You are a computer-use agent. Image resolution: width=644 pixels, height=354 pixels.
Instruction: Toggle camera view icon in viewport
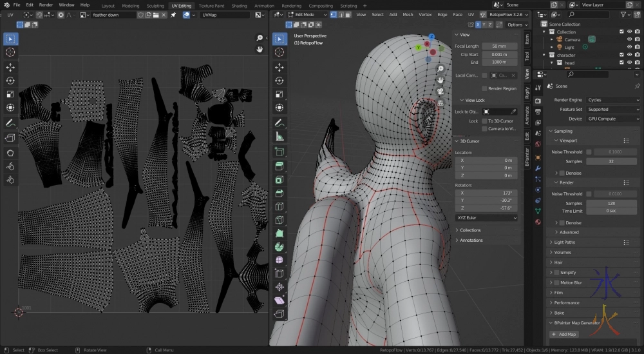click(x=440, y=91)
